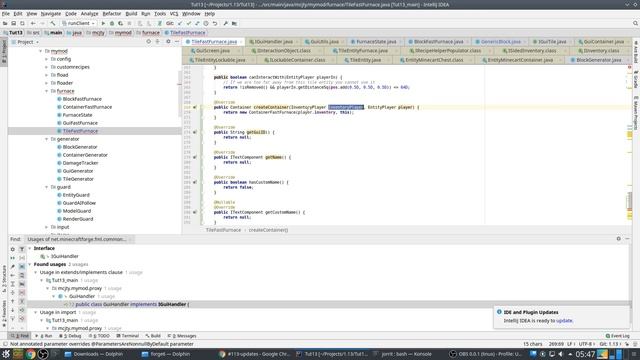Click the Search Everywhere magnifier icon

tap(635, 24)
